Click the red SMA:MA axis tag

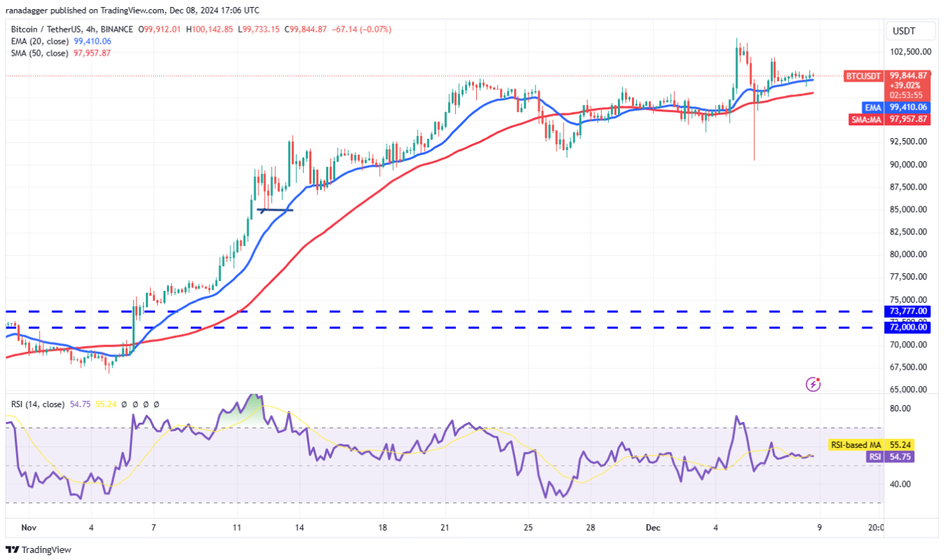867,119
